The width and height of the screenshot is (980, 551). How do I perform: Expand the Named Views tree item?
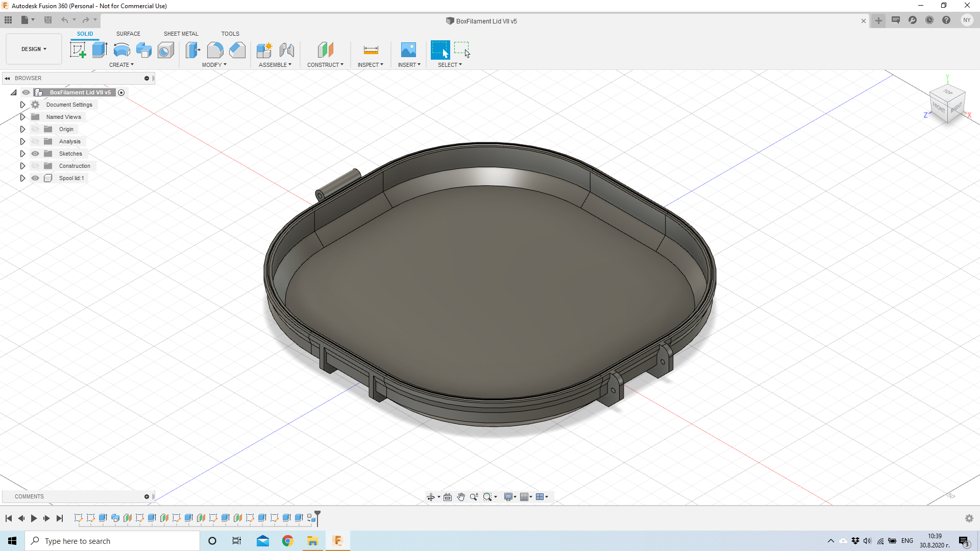coord(22,117)
